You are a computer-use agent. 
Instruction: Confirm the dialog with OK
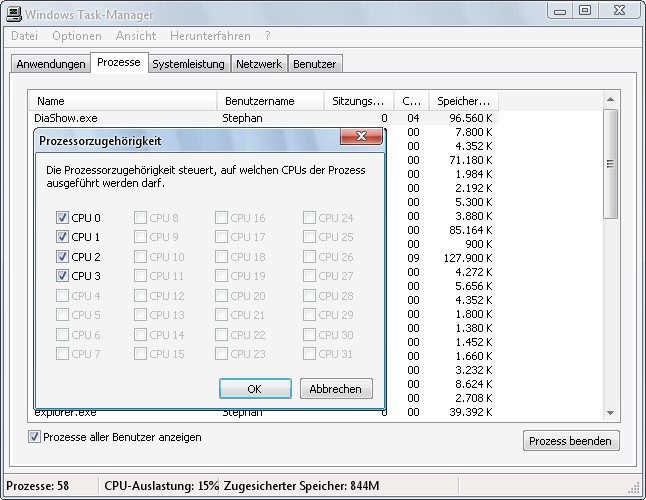point(255,389)
